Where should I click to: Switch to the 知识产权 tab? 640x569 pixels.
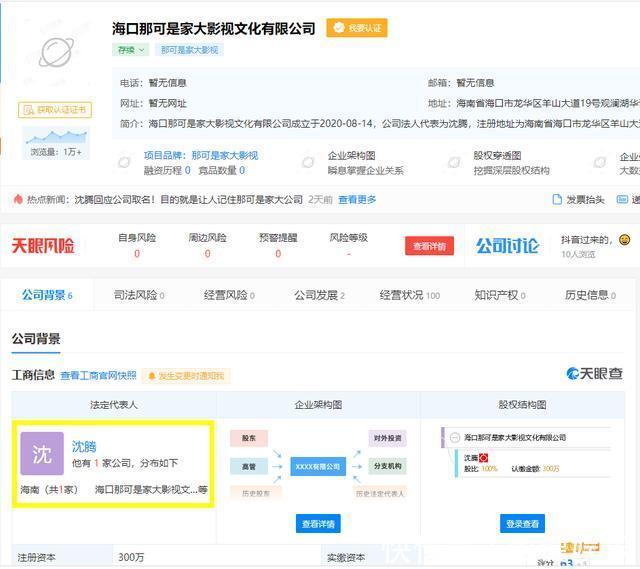(x=500, y=295)
